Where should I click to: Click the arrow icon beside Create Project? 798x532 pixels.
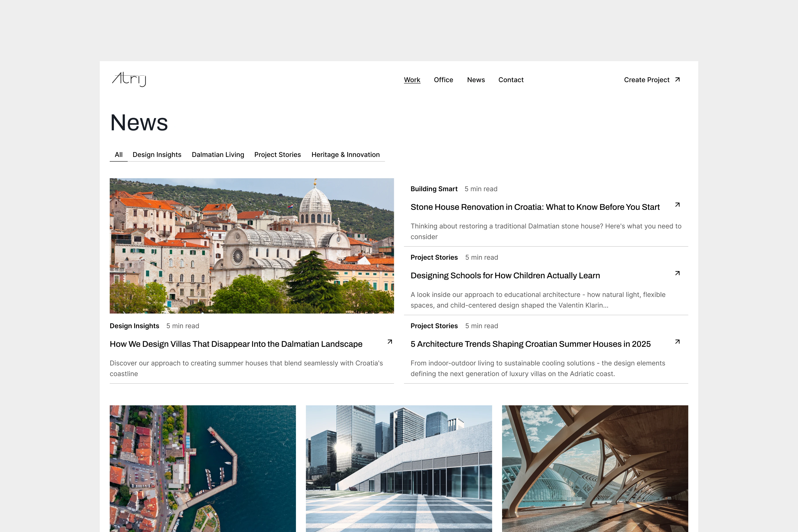677,80
